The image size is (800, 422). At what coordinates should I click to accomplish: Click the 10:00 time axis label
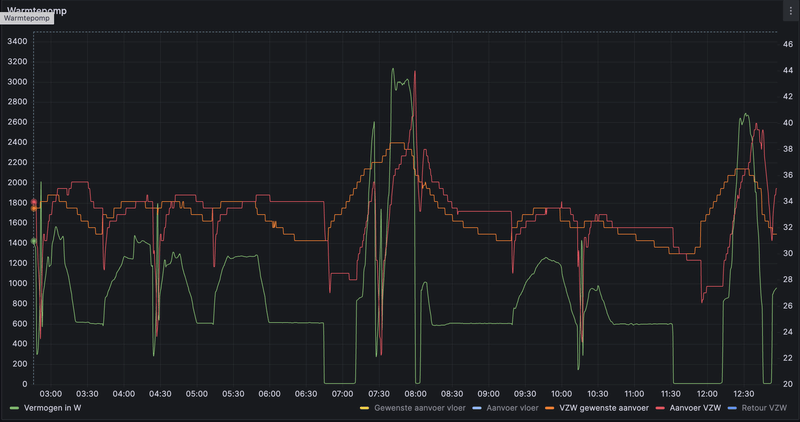(561, 394)
